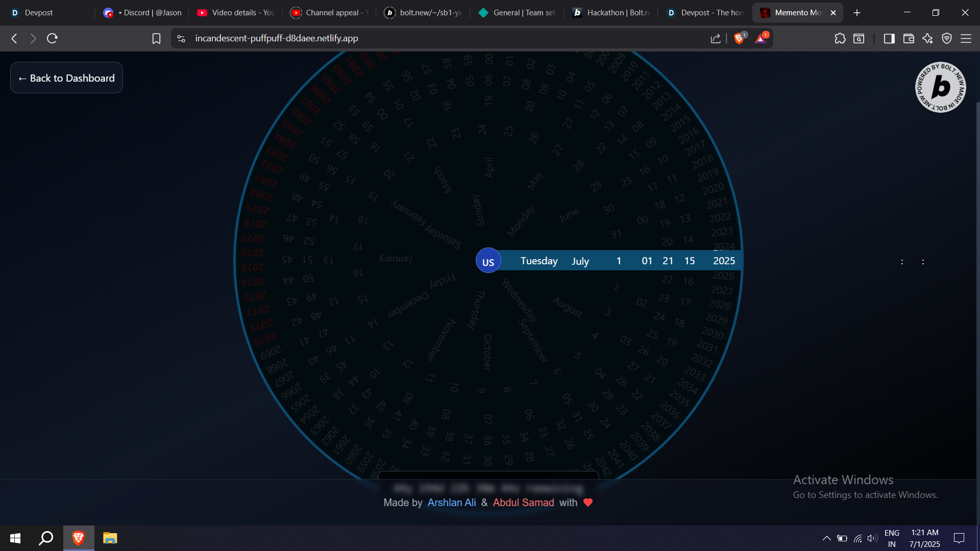
Task: Open the Brave Wallet icon
Action: (x=909, y=38)
